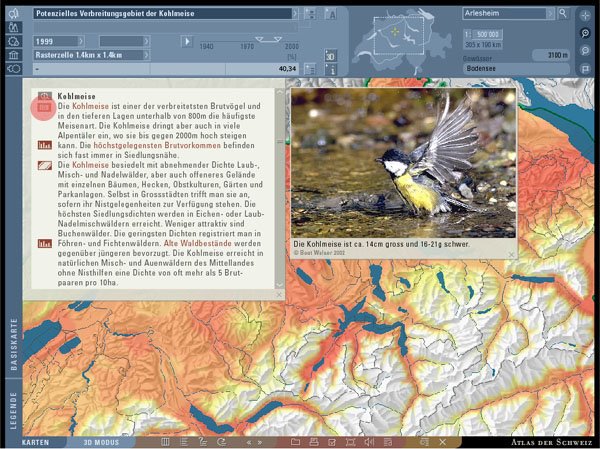Switch to 3D MODUS tab
This screenshot has width=600, height=449.
[x=101, y=442]
